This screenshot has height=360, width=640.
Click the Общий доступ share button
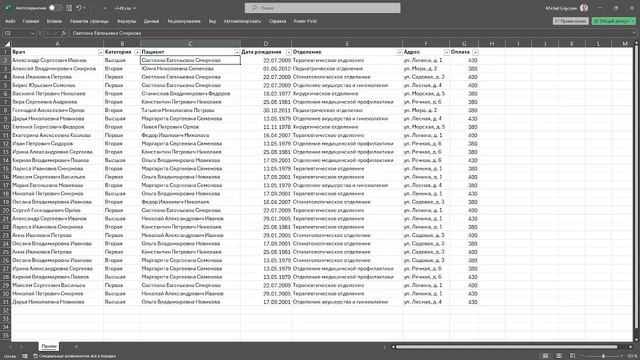point(613,21)
